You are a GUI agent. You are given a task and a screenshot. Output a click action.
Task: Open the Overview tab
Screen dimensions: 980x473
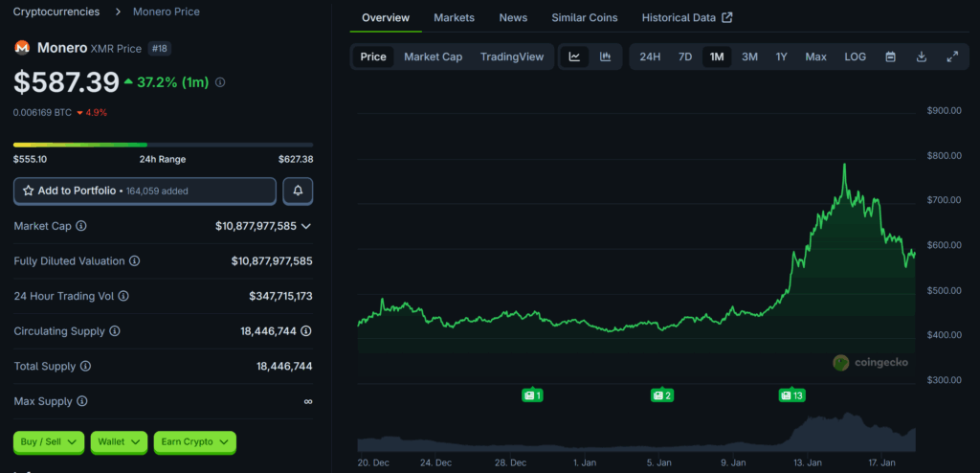coord(386,17)
